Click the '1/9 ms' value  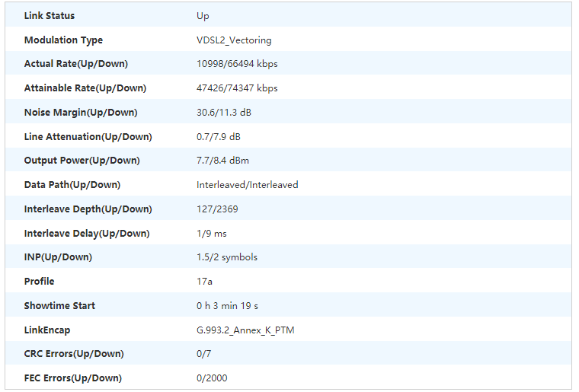212,234
